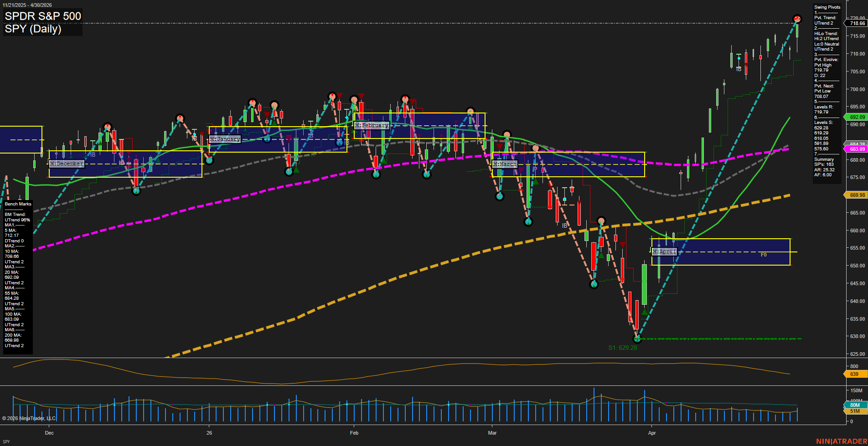Select the magenta 683.09 price axis marker
The image size is (868, 446).
coord(857,149)
